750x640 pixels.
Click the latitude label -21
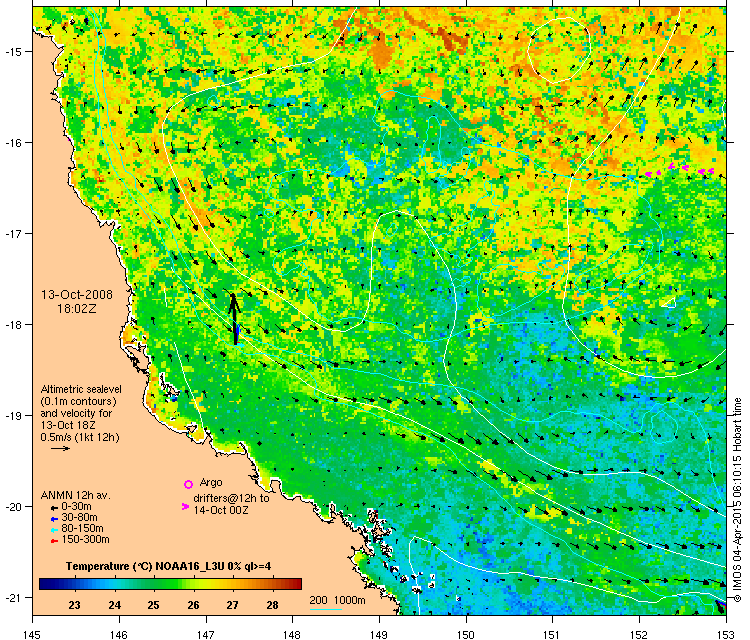[x=13, y=597]
